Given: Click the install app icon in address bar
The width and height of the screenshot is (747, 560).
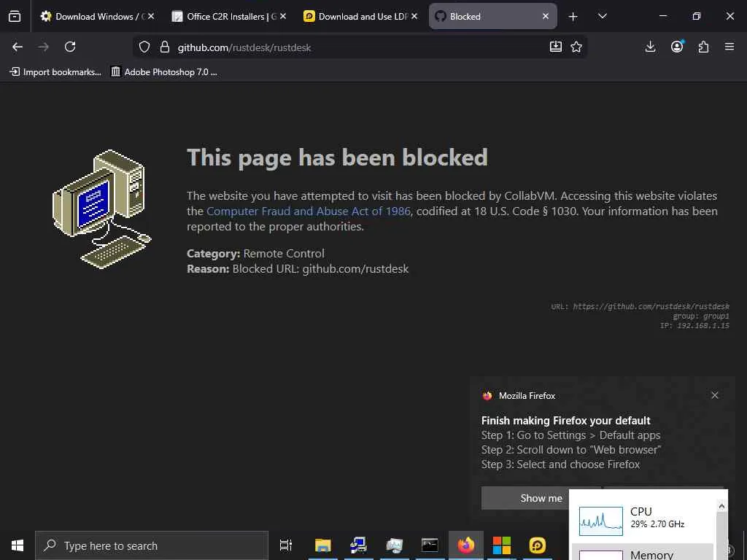Looking at the screenshot, I should point(555,47).
